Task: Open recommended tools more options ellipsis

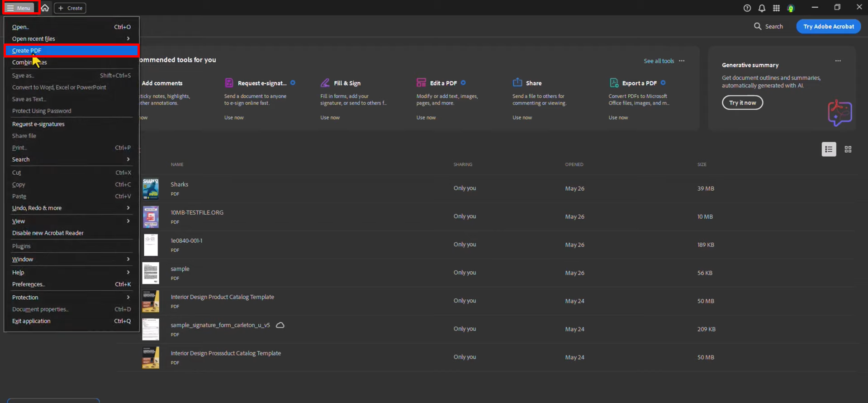Action: pos(682,61)
